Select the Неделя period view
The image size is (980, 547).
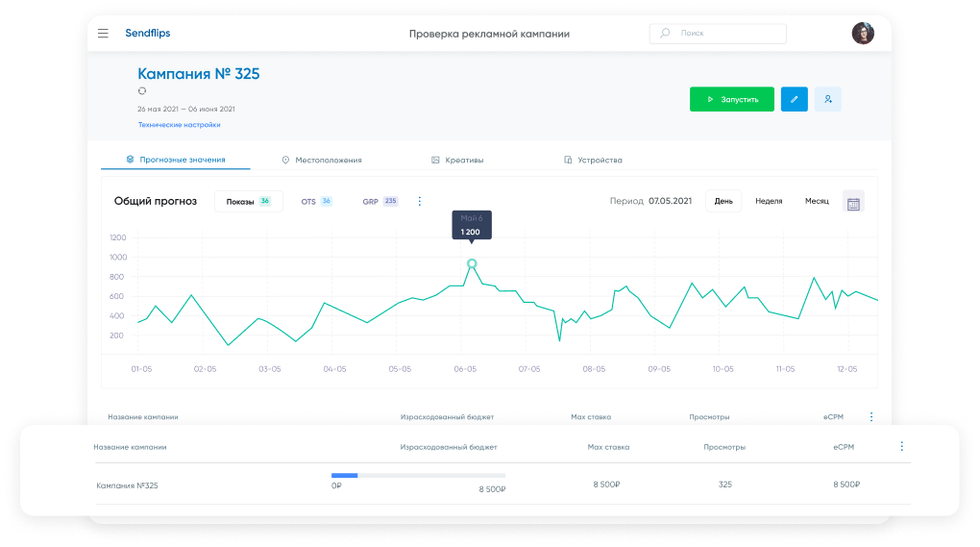pyautogui.click(x=769, y=202)
